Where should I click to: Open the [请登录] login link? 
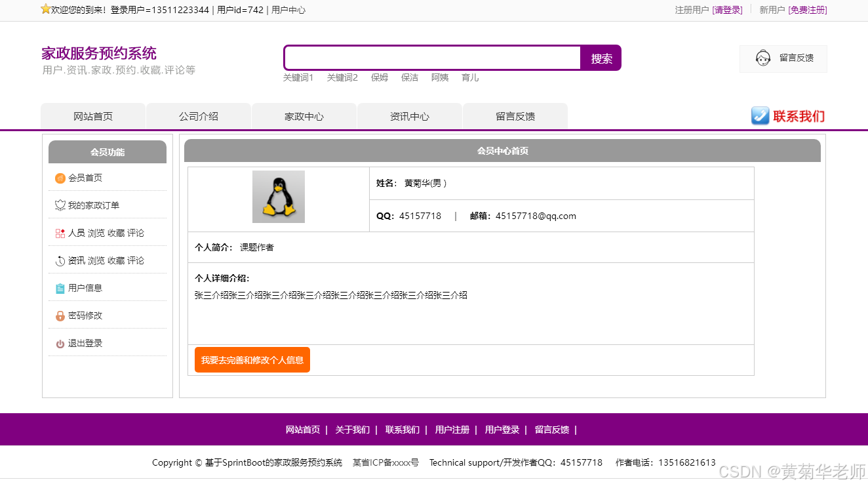click(x=728, y=10)
